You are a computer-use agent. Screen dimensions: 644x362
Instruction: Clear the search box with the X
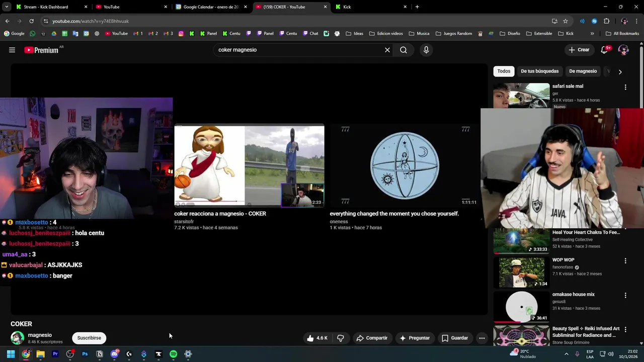click(x=387, y=50)
